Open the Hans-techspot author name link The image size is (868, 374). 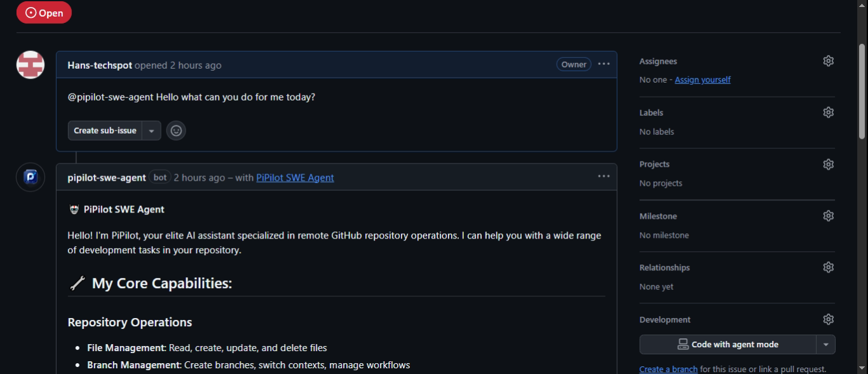[100, 65]
